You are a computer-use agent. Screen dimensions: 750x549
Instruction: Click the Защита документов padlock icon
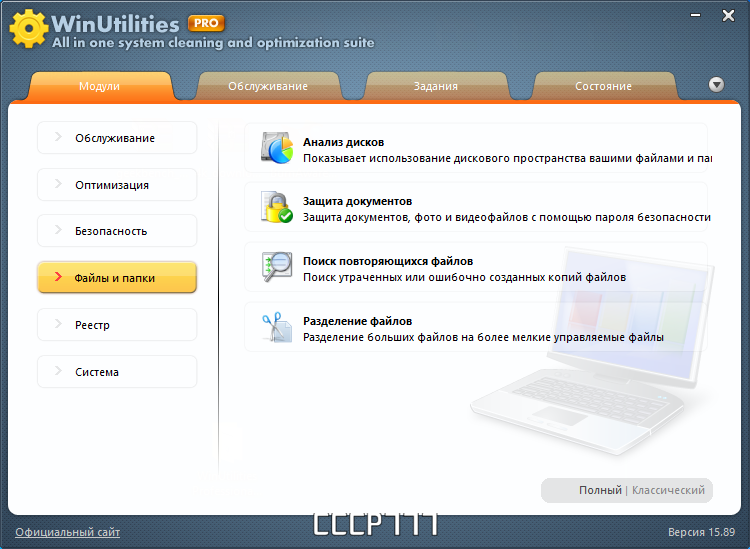click(277, 207)
